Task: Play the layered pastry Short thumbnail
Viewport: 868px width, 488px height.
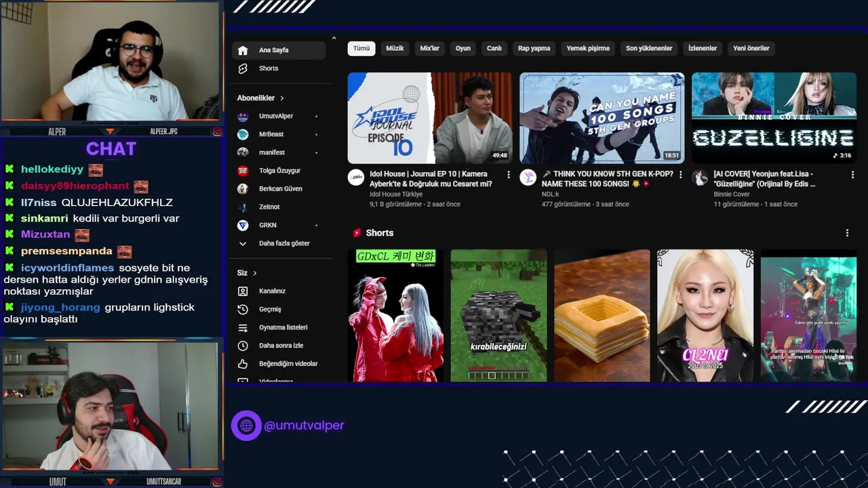Action: coord(602,316)
